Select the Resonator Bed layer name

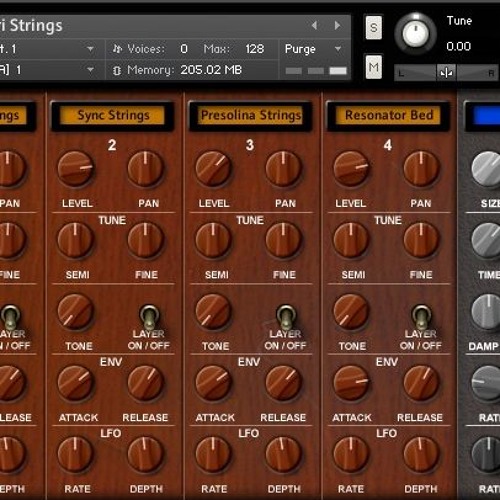(x=389, y=115)
